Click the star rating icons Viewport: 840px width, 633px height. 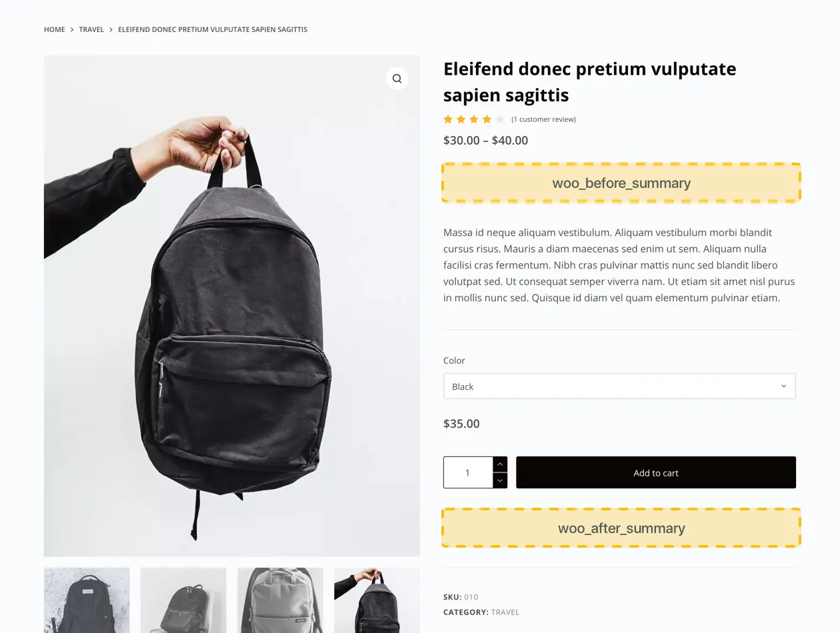[x=473, y=119]
